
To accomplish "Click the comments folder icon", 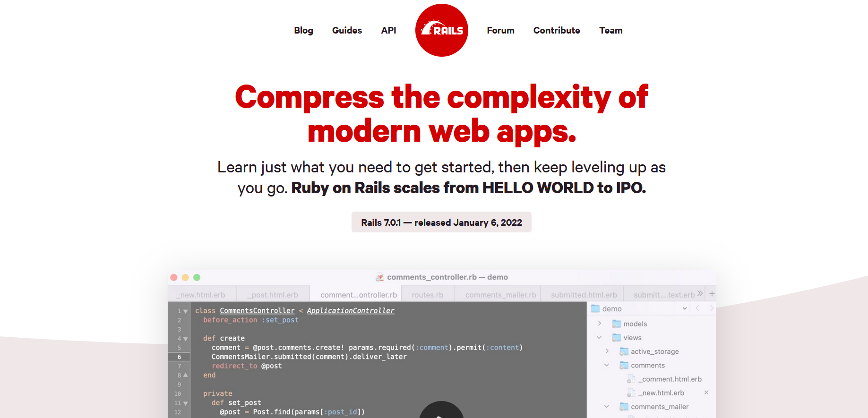I will [624, 365].
